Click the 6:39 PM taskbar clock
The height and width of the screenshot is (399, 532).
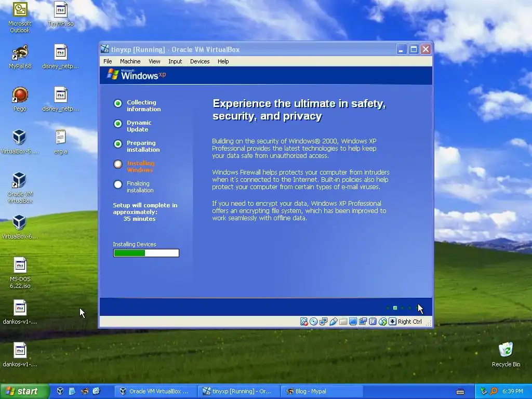tap(512, 391)
